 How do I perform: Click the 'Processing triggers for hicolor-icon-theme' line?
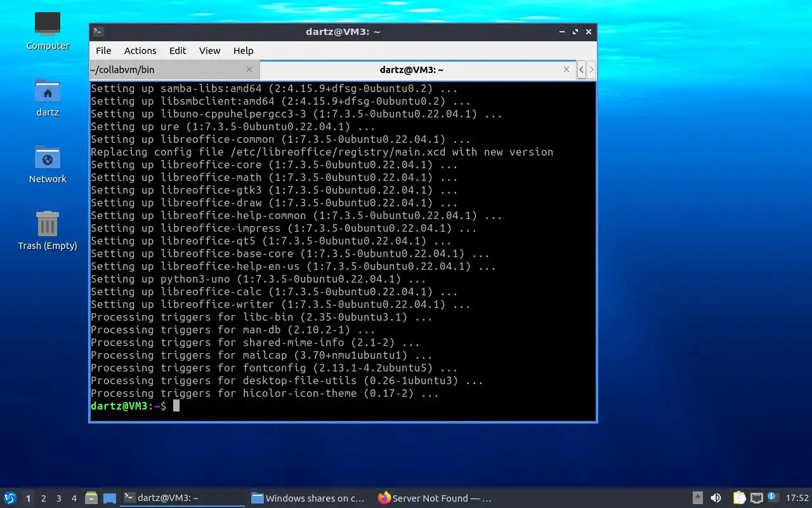[x=265, y=393]
